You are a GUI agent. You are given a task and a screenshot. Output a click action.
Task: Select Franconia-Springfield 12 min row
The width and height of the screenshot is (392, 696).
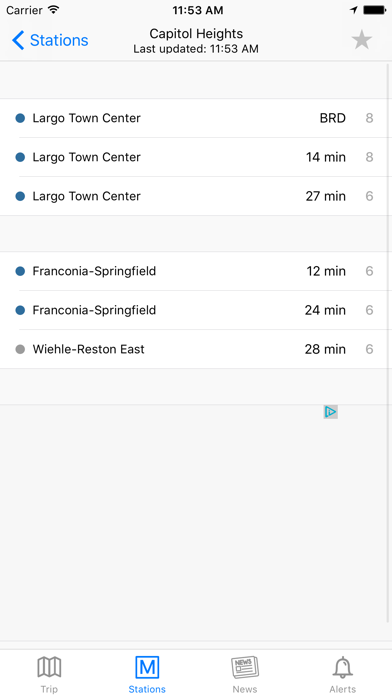click(x=196, y=271)
